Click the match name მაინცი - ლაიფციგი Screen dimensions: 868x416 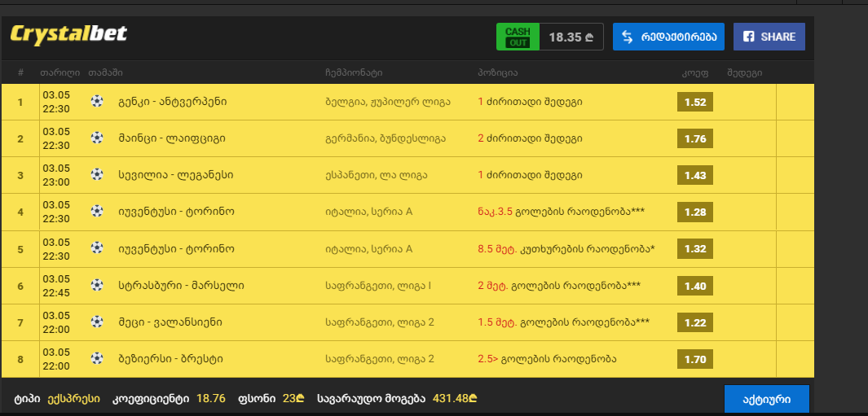pos(172,138)
